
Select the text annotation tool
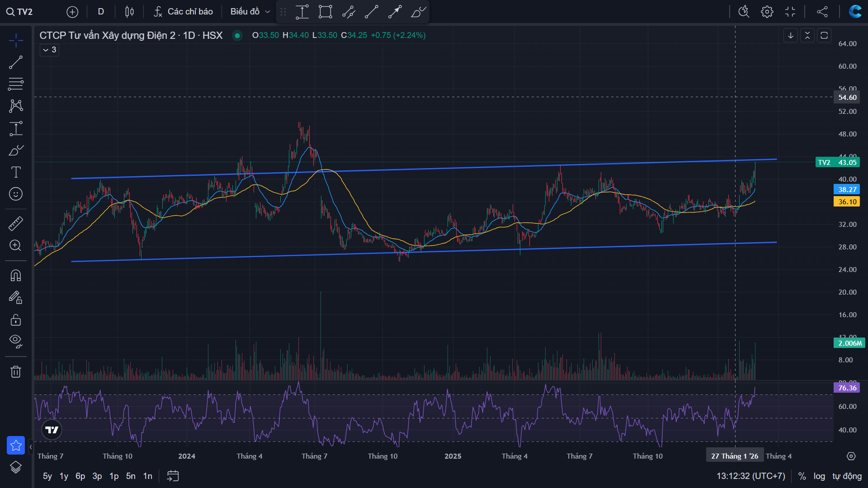tap(16, 172)
